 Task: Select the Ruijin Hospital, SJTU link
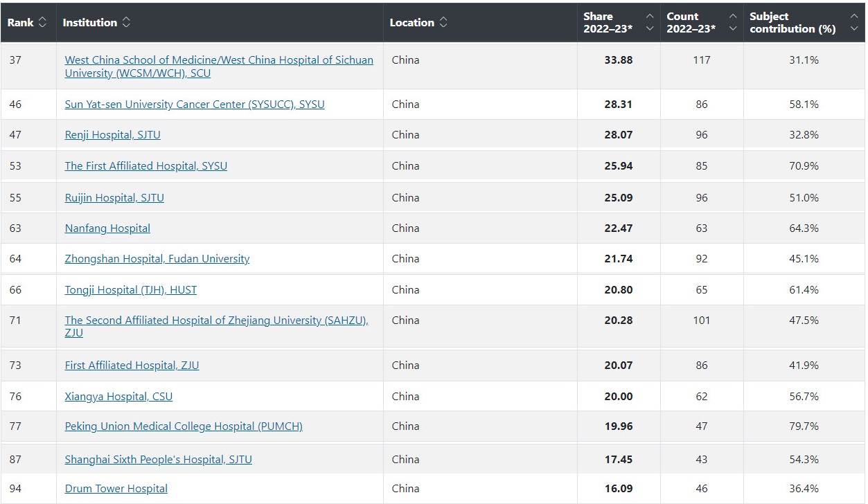114,198
